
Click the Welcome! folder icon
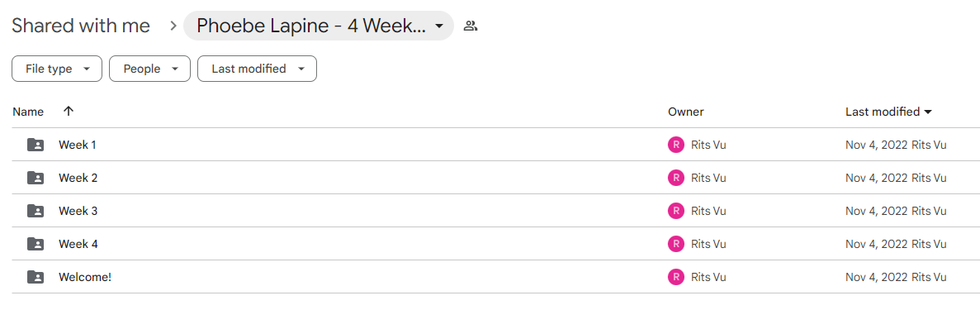click(36, 277)
